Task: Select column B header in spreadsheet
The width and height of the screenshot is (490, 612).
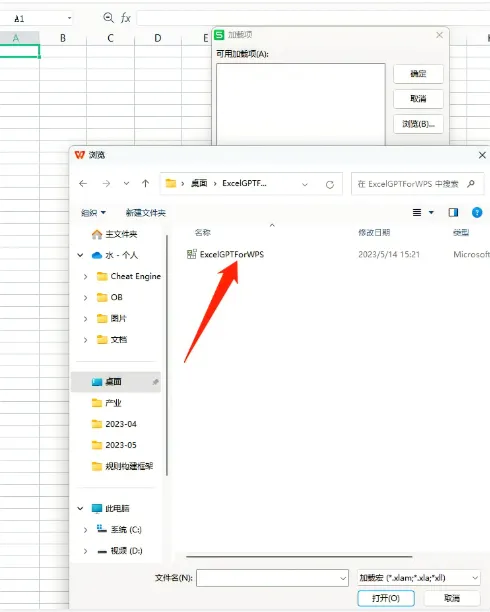Action: click(x=63, y=38)
